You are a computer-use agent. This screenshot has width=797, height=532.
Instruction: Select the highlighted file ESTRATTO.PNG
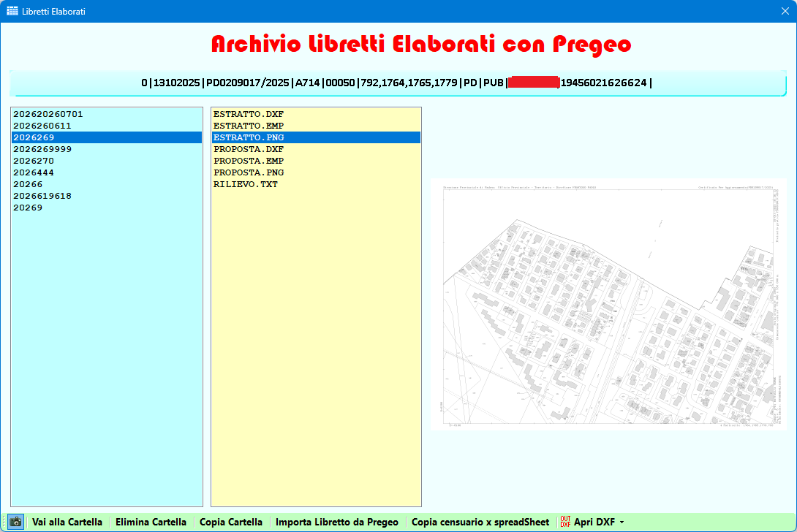point(316,137)
